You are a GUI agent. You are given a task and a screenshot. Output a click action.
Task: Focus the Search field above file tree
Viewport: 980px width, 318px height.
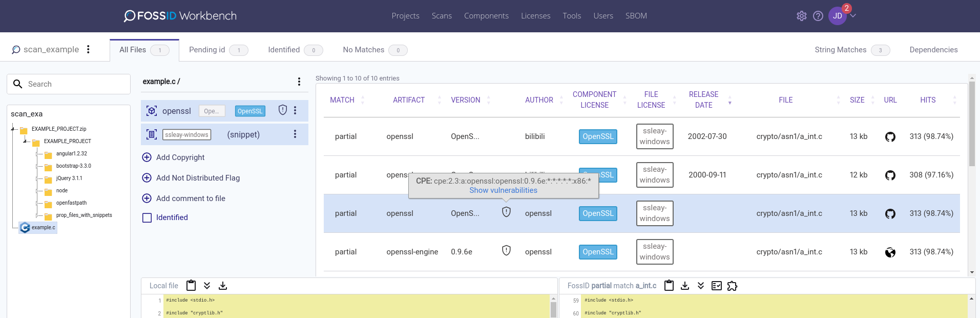69,84
